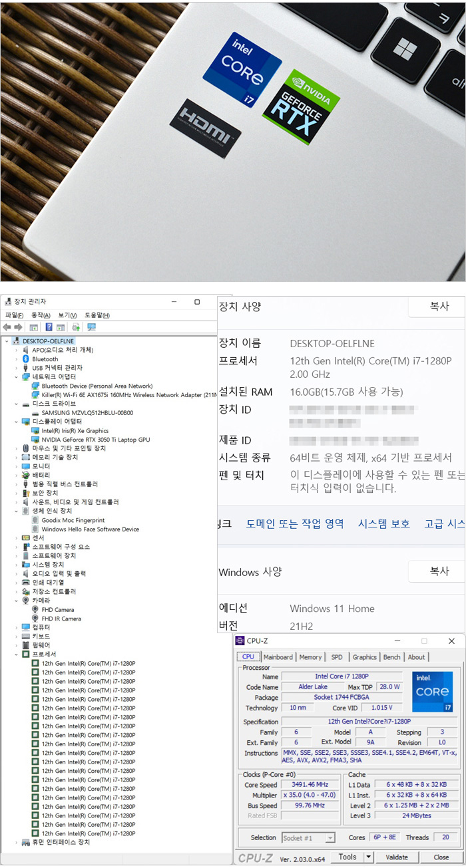Image resolution: width=466 pixels, height=868 pixels.
Task: Collapse the 디스크 드라이브 category
Action: [17, 404]
